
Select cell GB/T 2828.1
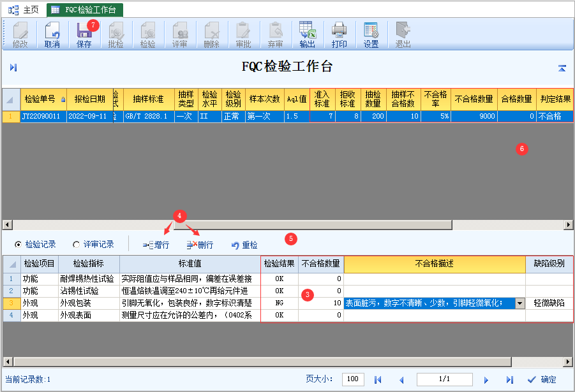point(149,117)
